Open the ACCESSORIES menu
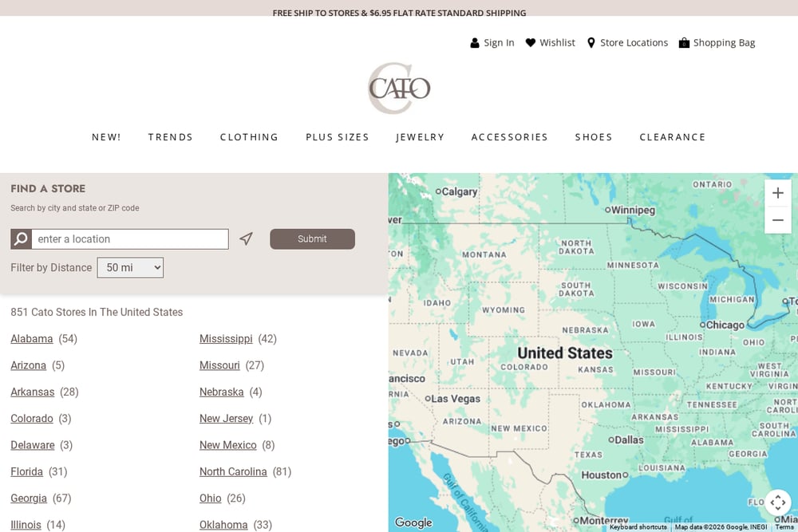 coord(509,137)
